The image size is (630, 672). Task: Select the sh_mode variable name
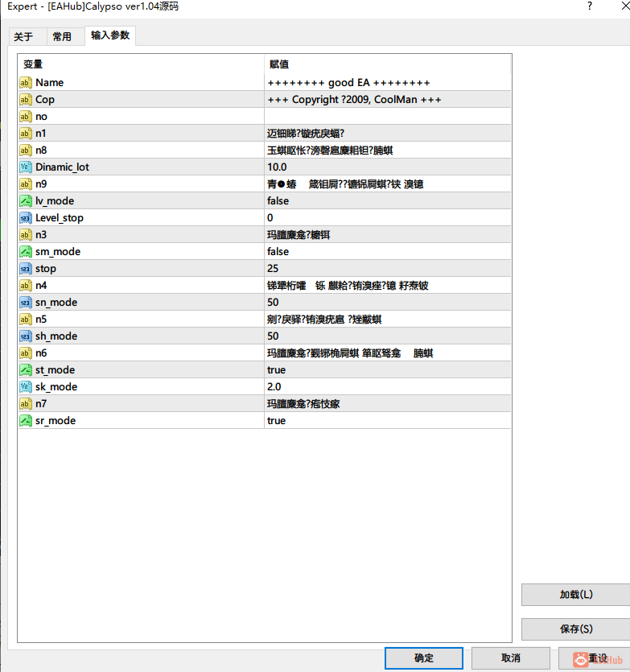56,336
